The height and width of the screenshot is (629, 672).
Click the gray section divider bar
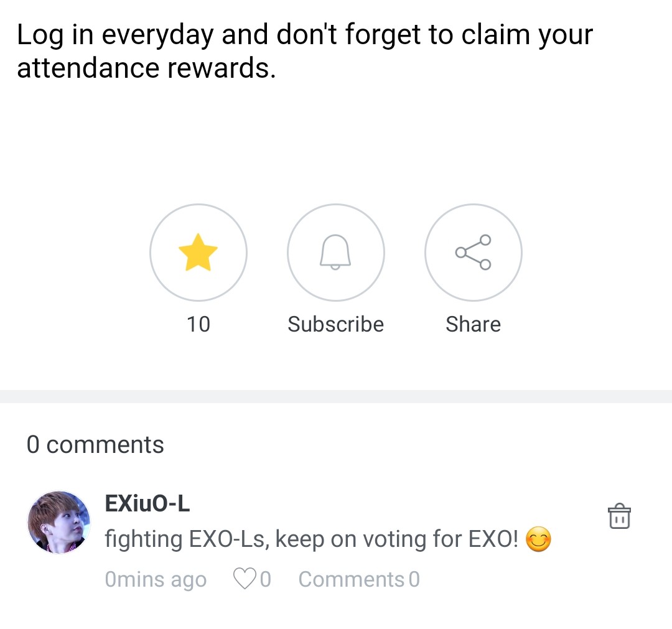336,396
